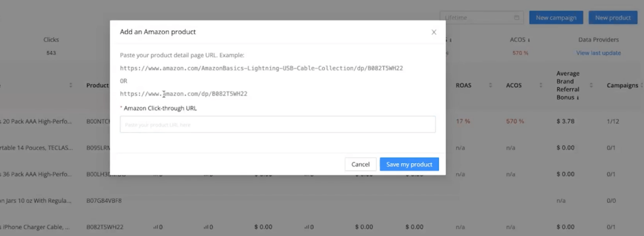
Task: Sort by Campaigns column arrows
Action: tap(641, 85)
